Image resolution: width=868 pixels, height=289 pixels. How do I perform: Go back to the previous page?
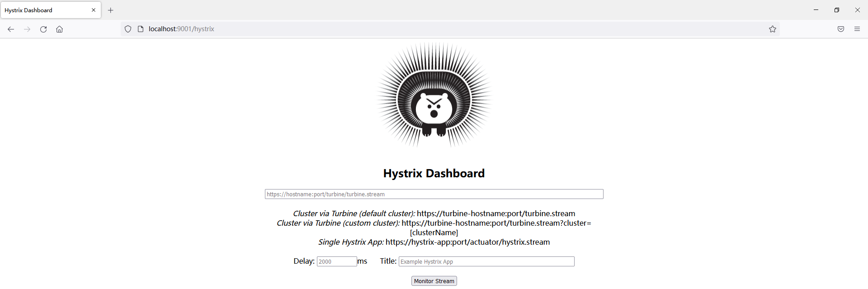pos(11,29)
